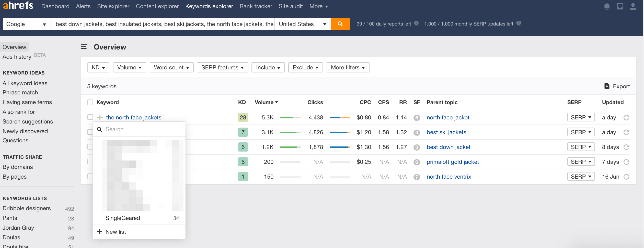Viewport: 644px width, 248px height.
Task: Open Site audit
Action: (x=291, y=6)
